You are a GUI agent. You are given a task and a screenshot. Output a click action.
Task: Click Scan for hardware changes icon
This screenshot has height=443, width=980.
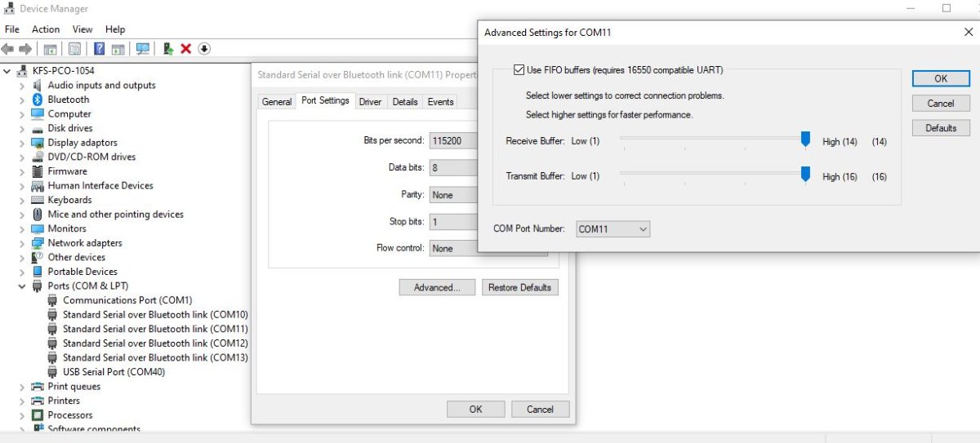click(x=143, y=49)
